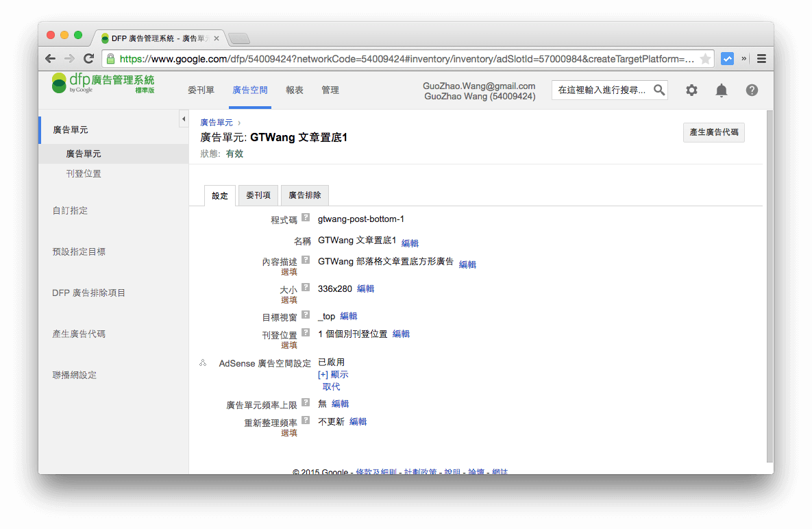This screenshot has height=529, width=812.
Task: Reload the page with the refresh icon
Action: pyautogui.click(x=88, y=58)
